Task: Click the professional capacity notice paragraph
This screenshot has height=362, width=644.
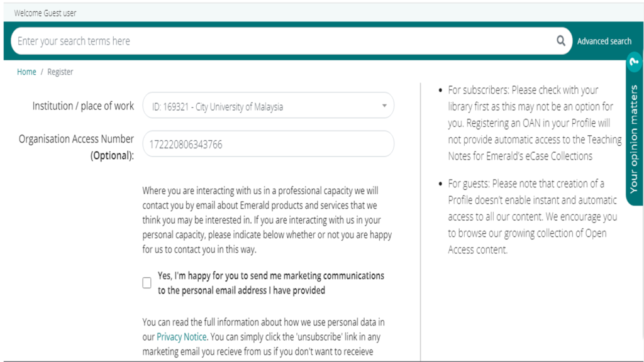Action: tap(267, 220)
